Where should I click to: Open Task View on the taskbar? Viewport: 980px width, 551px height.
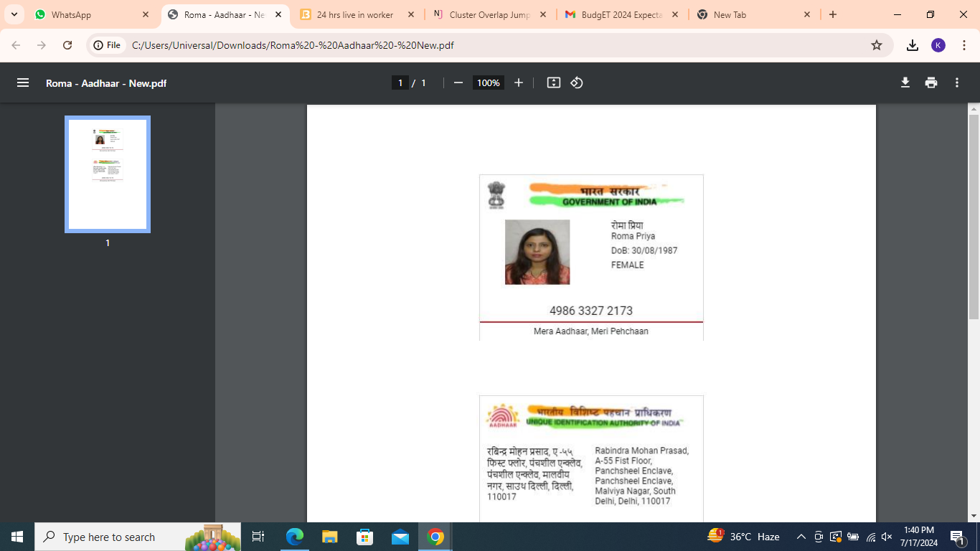coord(258,537)
